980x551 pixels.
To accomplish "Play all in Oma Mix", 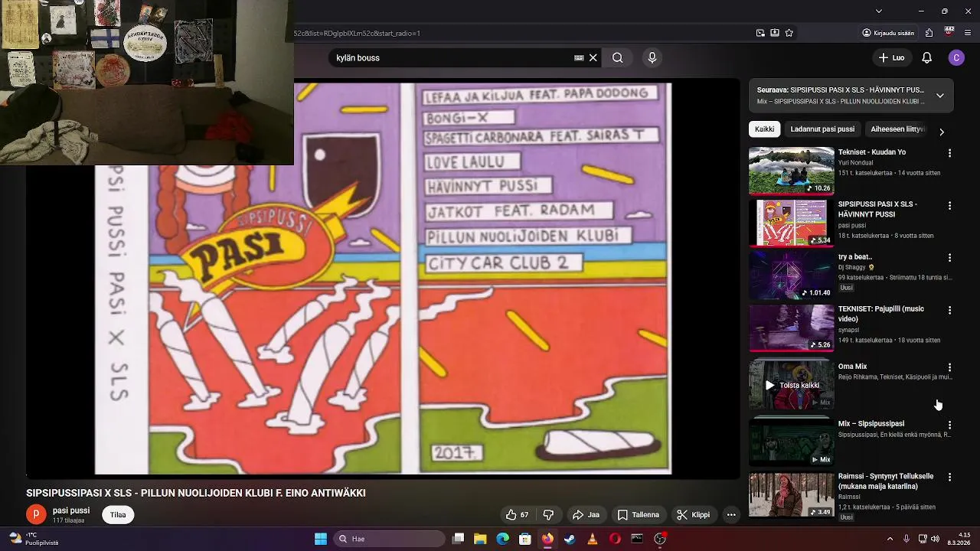I will [791, 385].
